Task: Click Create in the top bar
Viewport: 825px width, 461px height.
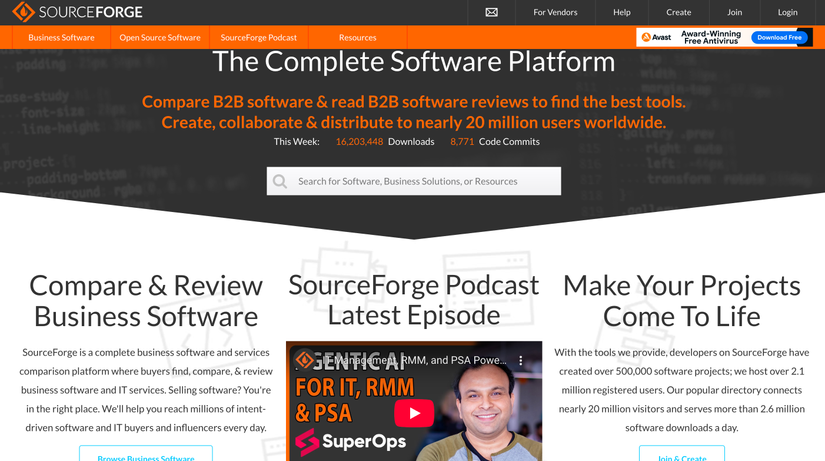Action: (679, 12)
